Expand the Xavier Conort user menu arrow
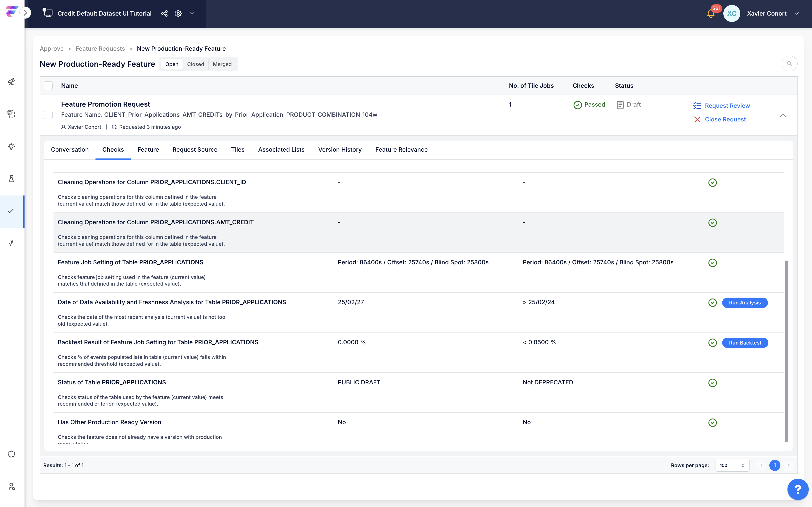This screenshot has width=812, height=507. pyautogui.click(x=797, y=13)
